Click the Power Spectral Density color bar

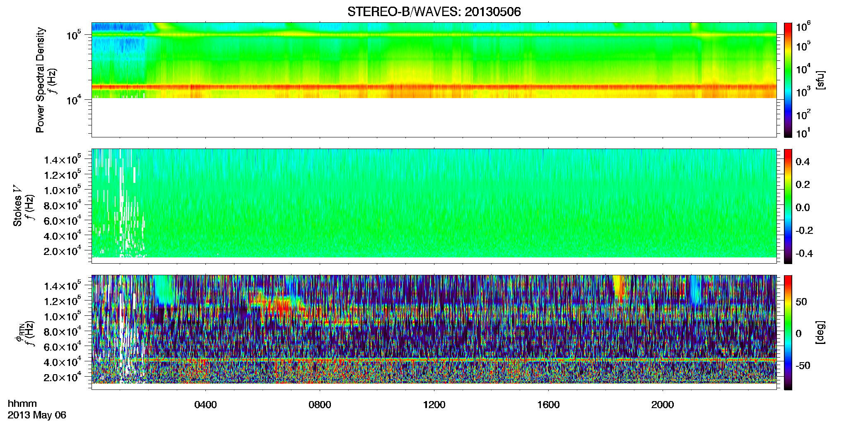point(788,80)
